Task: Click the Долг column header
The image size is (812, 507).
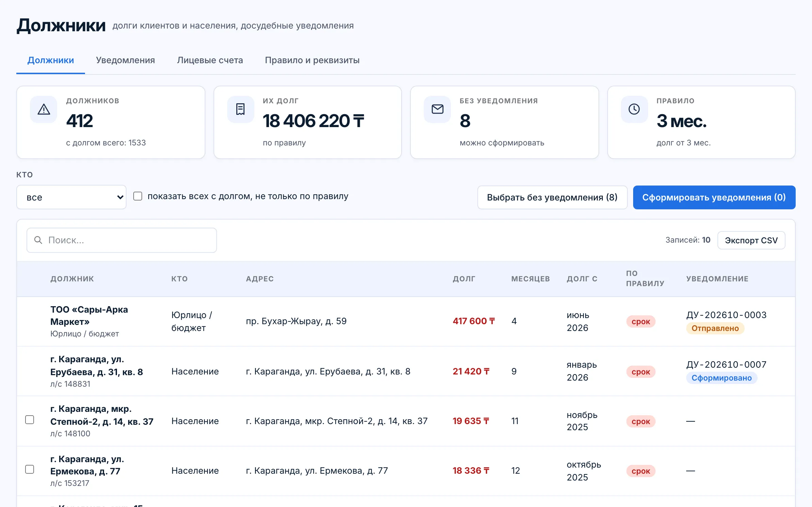Action: tap(464, 279)
